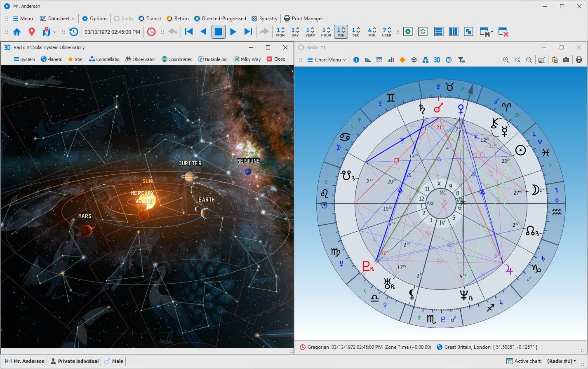Jump to first step in animation

click(x=189, y=32)
